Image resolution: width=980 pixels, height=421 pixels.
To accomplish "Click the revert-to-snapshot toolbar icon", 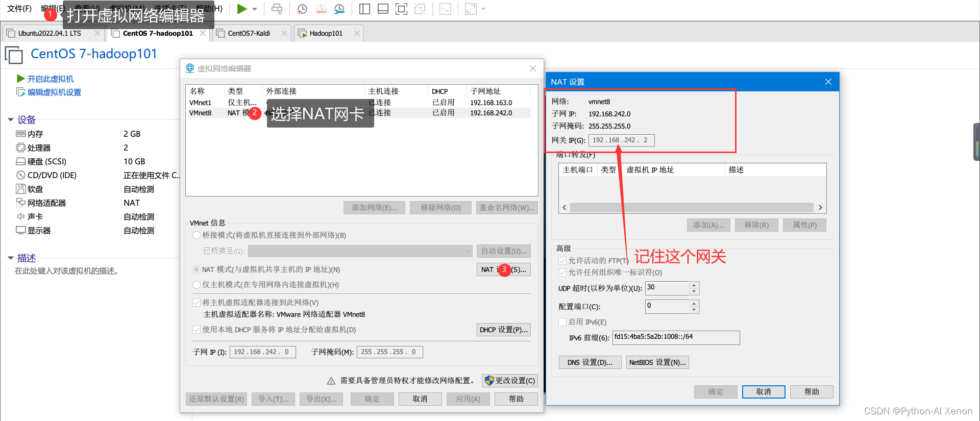I will click(321, 9).
